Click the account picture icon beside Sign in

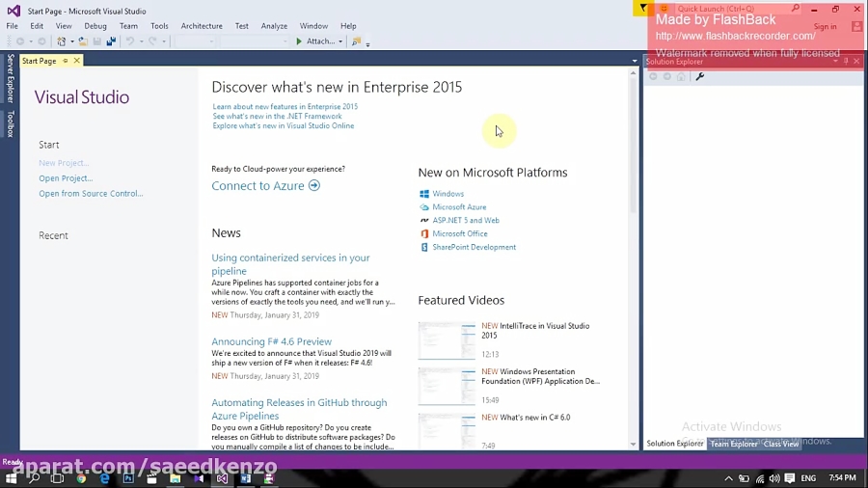(x=857, y=26)
